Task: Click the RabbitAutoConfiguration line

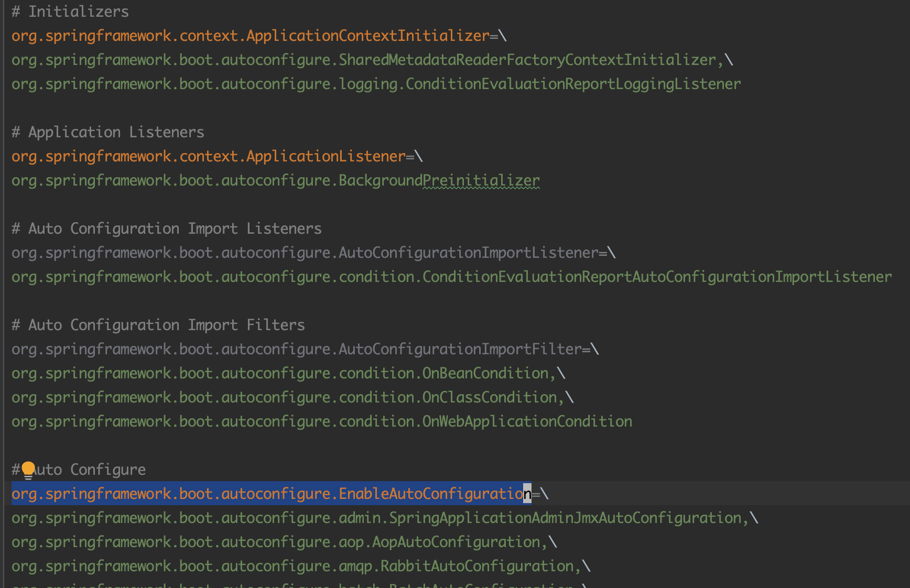Action: point(301,566)
